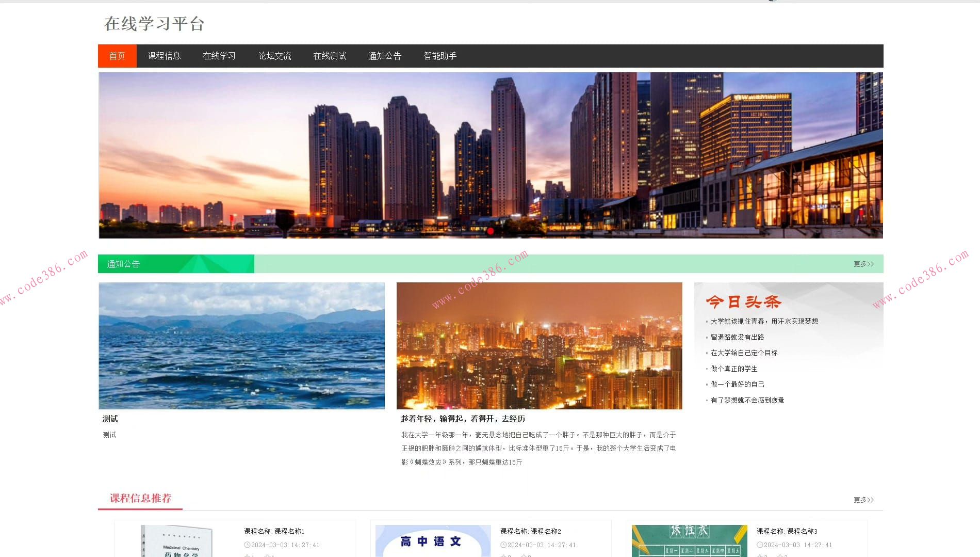Open course 课程名称: 课程名称2
Image resolution: width=980 pixels, height=557 pixels.
530,532
